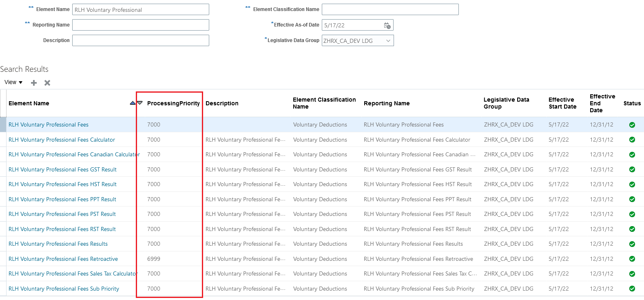This screenshot has width=644, height=300.
Task: Open RLH Voluntary Professional Fees Results link
Action: click(x=58, y=244)
